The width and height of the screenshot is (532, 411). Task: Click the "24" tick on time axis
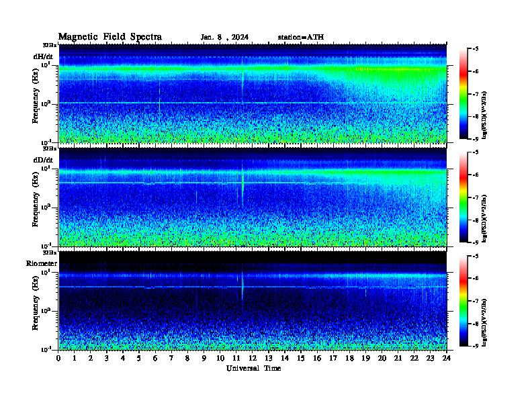click(447, 358)
